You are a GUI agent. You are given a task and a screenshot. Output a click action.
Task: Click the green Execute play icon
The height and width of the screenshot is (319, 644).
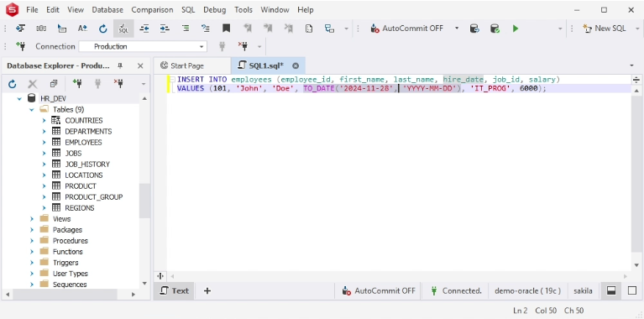pos(515,29)
